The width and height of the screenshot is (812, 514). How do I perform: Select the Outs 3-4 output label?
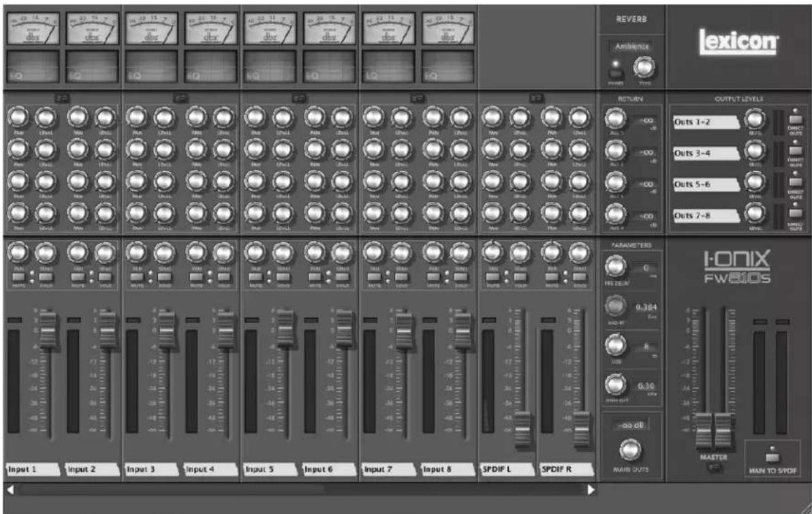click(x=706, y=153)
